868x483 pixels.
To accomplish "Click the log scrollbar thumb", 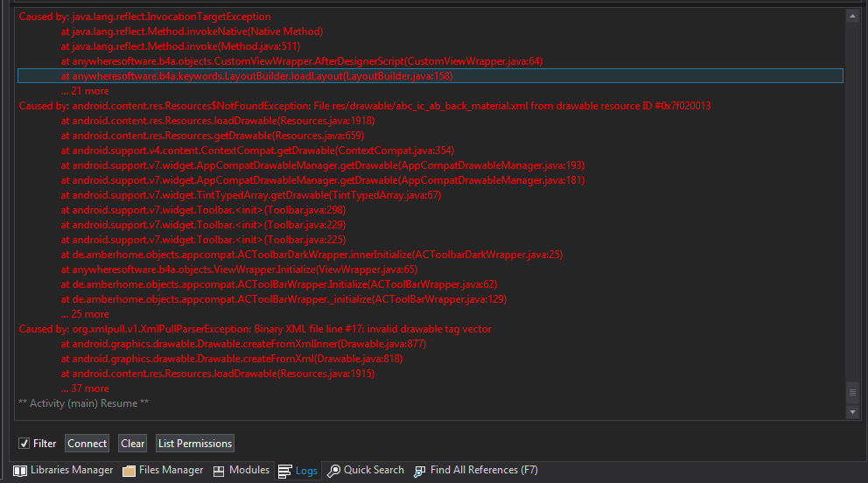I will point(854,393).
